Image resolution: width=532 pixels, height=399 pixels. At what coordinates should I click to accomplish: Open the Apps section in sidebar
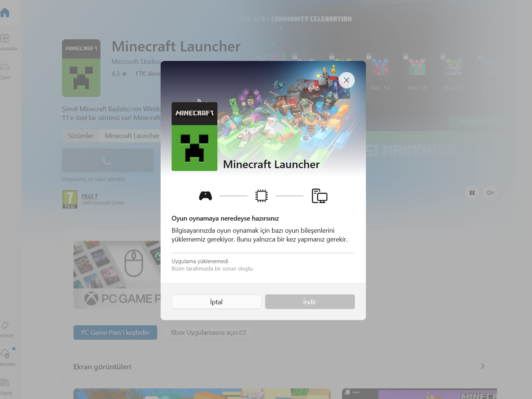(5, 42)
